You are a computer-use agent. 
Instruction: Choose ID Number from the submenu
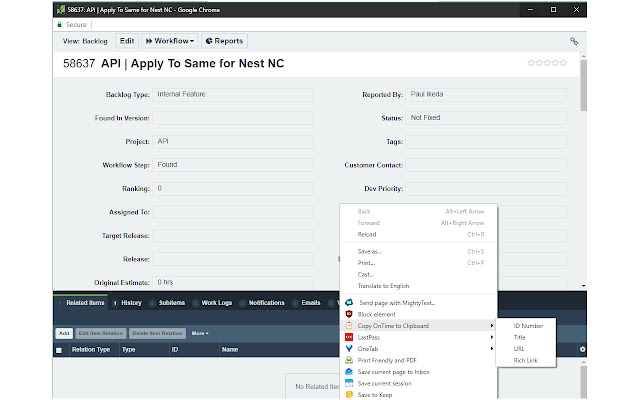coord(526,326)
